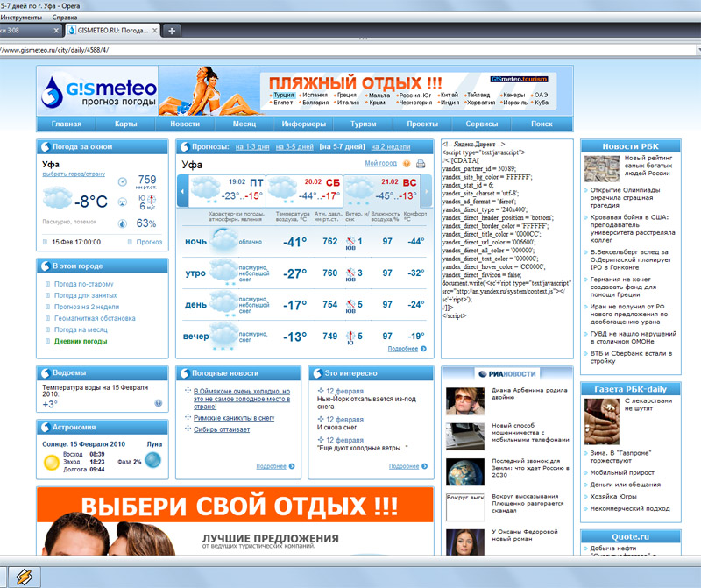Click the РИА Новости logo header
This screenshot has height=588, width=701.
point(507,374)
